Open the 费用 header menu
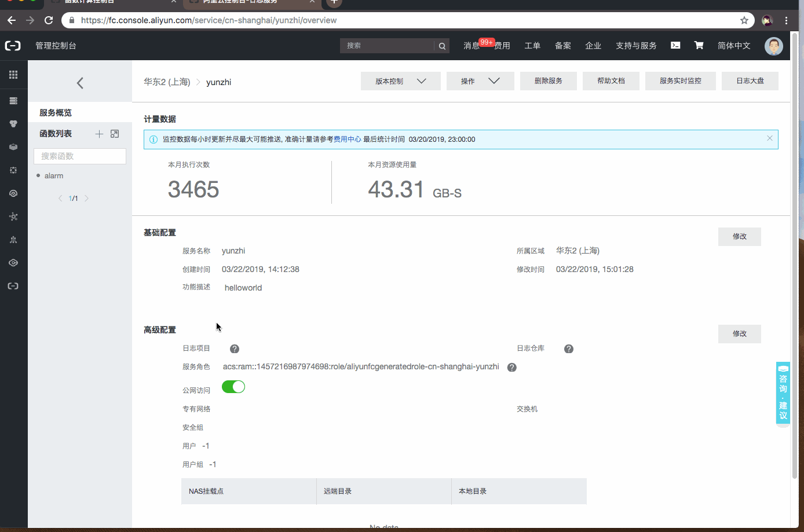This screenshot has height=532, width=804. pyautogui.click(x=502, y=46)
